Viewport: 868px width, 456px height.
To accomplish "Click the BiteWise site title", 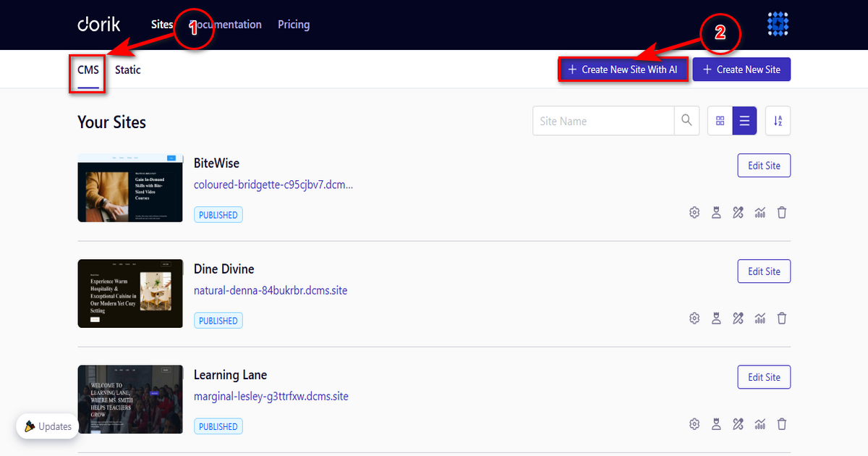I will click(216, 163).
